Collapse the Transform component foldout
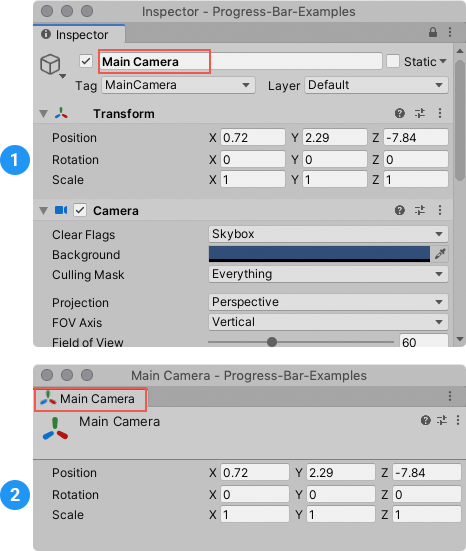Viewport: 466px width, 551px height. 44,114
